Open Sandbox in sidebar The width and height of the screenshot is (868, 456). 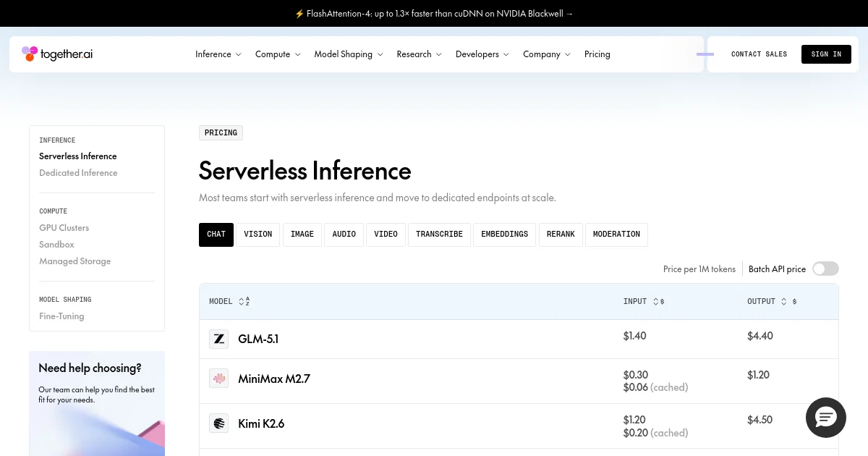[x=57, y=245]
